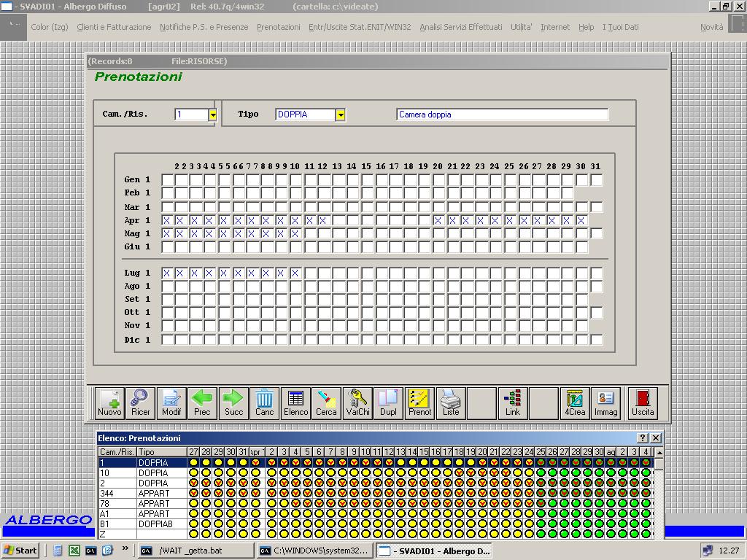Click the Canc trash bin icon

(x=264, y=403)
